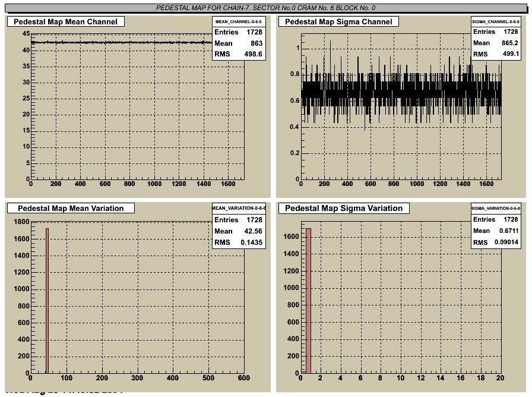
Task: Select the red histogram bar in Sigma Variation plot
Action: (308, 301)
